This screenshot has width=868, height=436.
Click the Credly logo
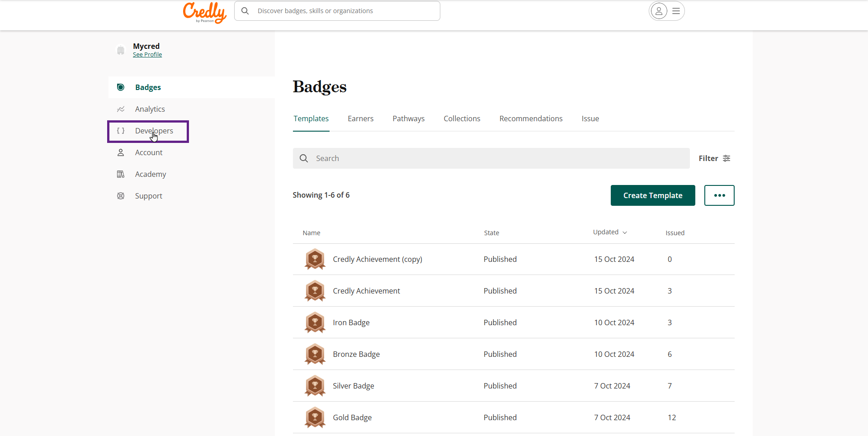coord(205,12)
